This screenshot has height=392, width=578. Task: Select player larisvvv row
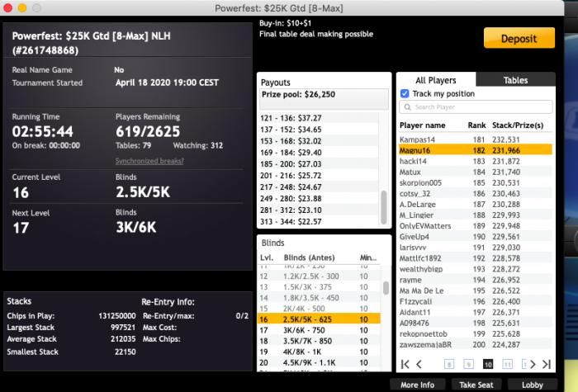pyautogui.click(x=476, y=248)
